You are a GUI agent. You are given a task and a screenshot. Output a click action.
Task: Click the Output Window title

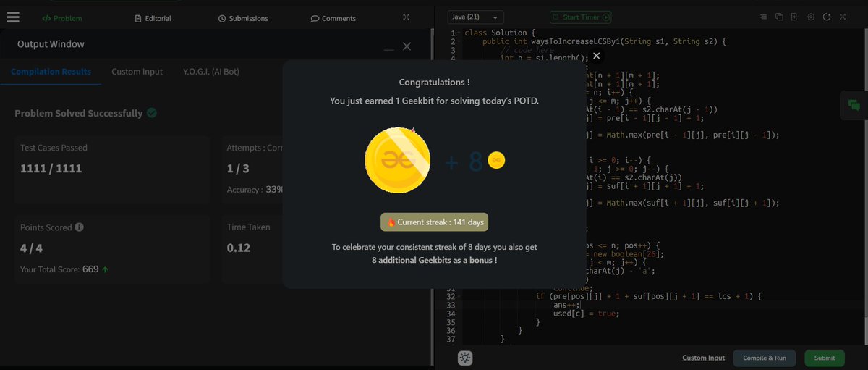point(51,44)
